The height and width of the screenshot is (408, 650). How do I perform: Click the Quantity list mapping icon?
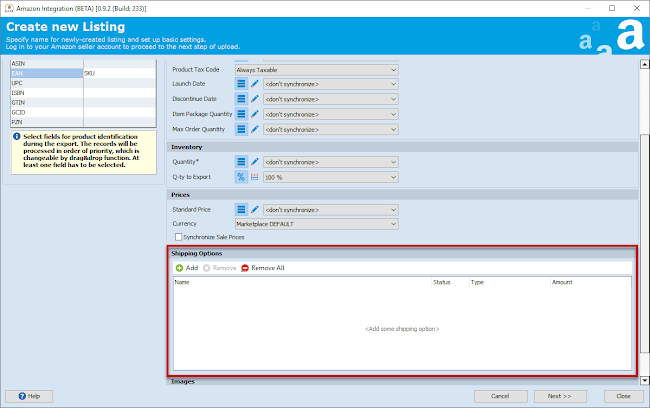241,162
